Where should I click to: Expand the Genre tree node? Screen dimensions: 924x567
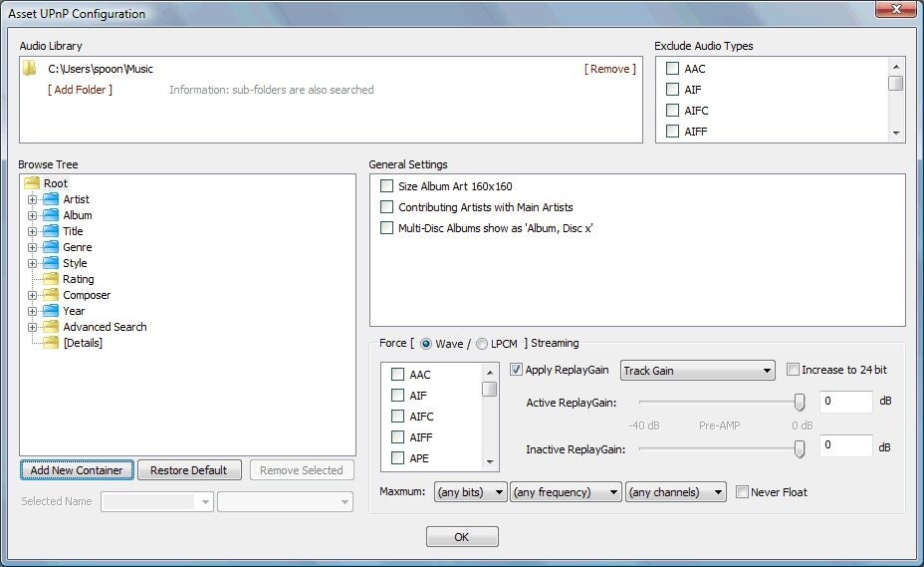coord(33,247)
